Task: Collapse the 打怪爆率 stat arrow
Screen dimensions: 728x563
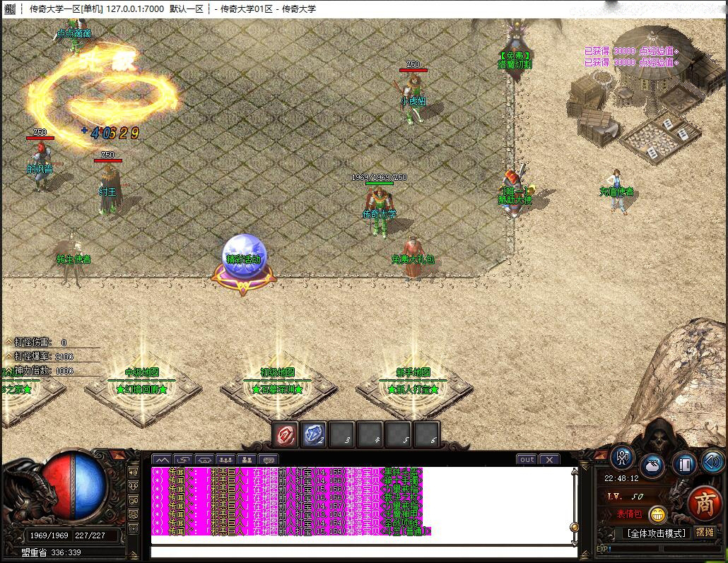Action: coord(8,355)
